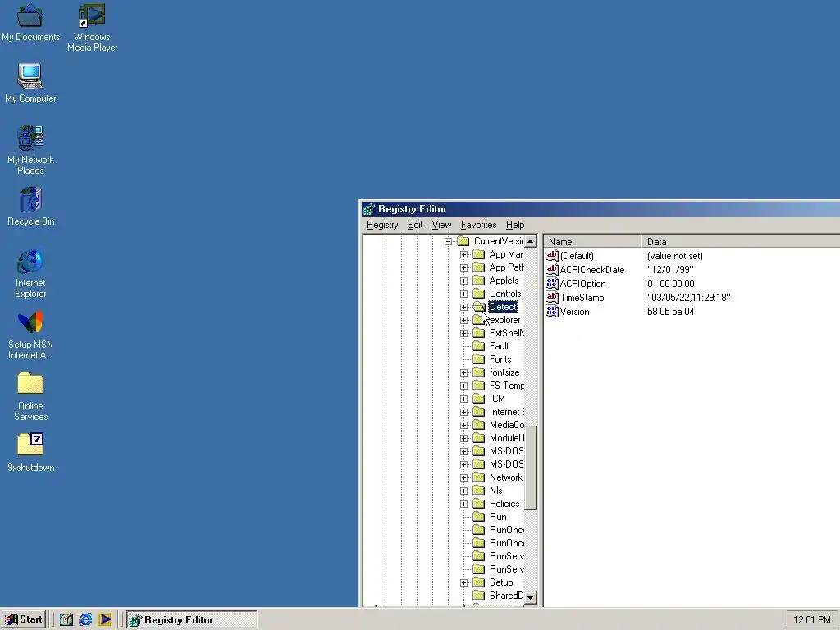Select the Fonts tree key
This screenshot has height=630, width=840.
(x=500, y=359)
